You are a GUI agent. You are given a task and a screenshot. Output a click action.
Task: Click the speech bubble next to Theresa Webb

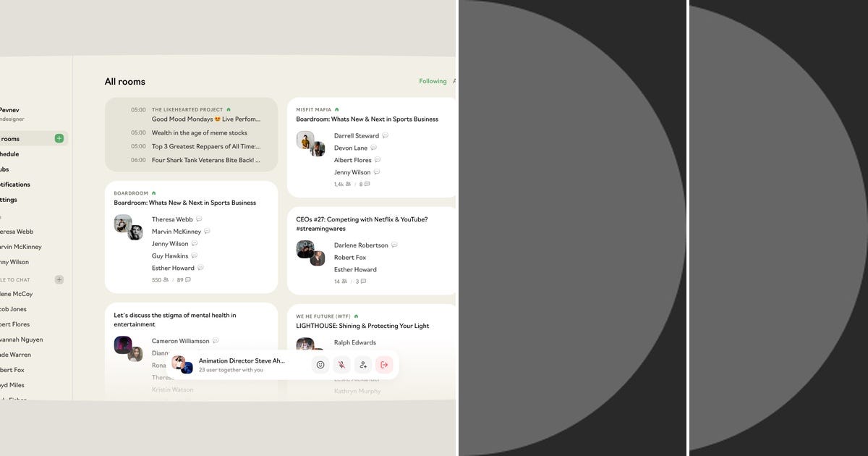click(x=199, y=219)
